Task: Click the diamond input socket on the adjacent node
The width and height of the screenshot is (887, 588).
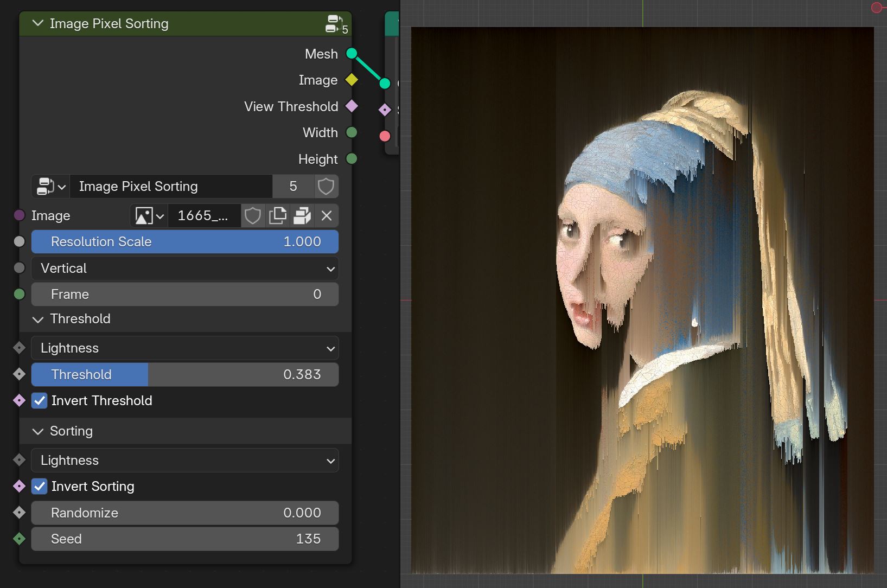Action: coord(385,110)
